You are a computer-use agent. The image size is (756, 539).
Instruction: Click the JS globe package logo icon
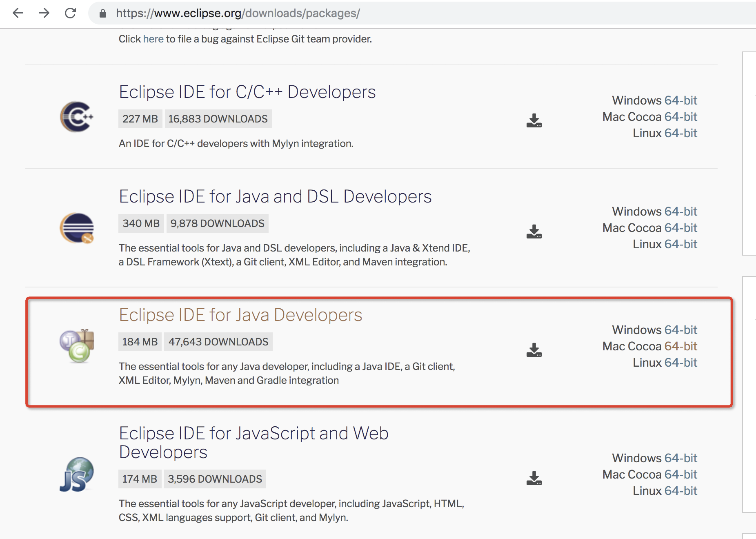[77, 474]
